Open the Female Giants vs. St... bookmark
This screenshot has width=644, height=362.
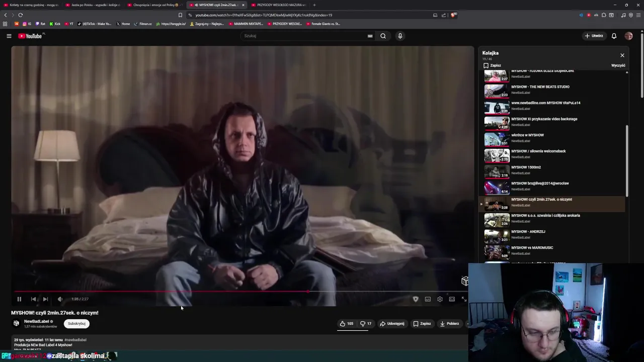(x=323, y=24)
